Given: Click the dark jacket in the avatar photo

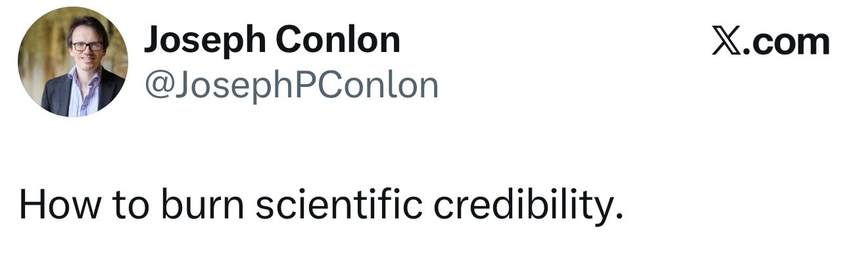Looking at the screenshot, I should click(56, 95).
